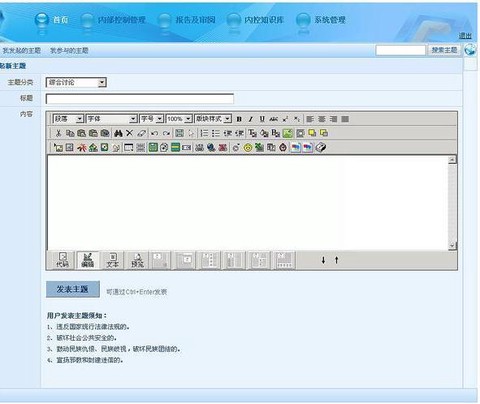Image resolution: width=480 pixels, height=404 pixels.
Task: Click the blue globe icon in third row
Action: click(x=211, y=147)
